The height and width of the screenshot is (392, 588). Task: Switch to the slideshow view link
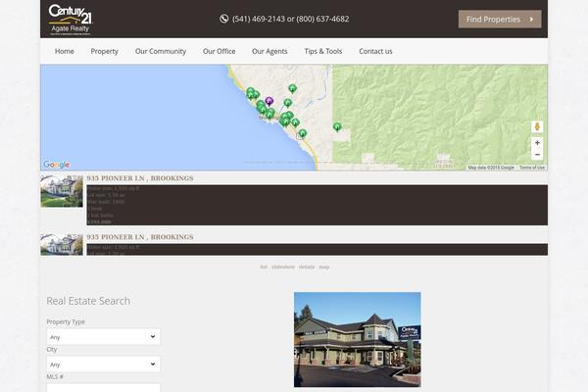point(283,268)
